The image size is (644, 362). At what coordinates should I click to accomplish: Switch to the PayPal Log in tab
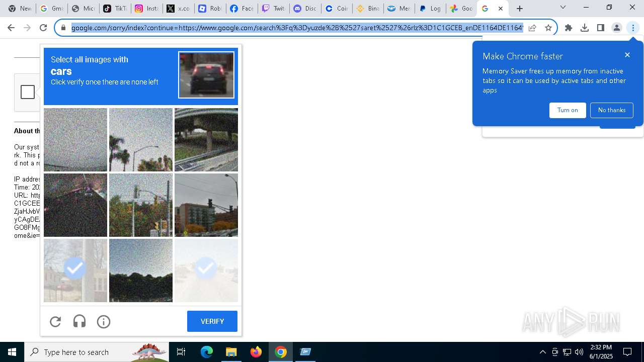(430, 9)
